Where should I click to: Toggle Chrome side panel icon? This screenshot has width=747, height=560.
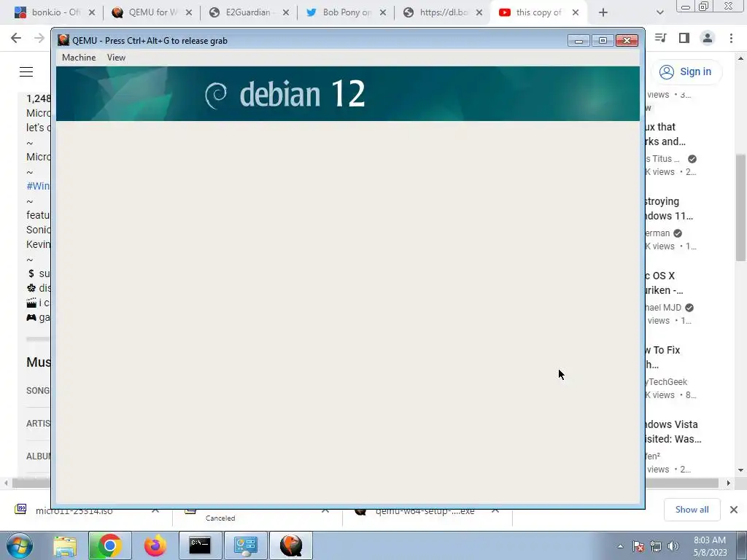pyautogui.click(x=684, y=38)
